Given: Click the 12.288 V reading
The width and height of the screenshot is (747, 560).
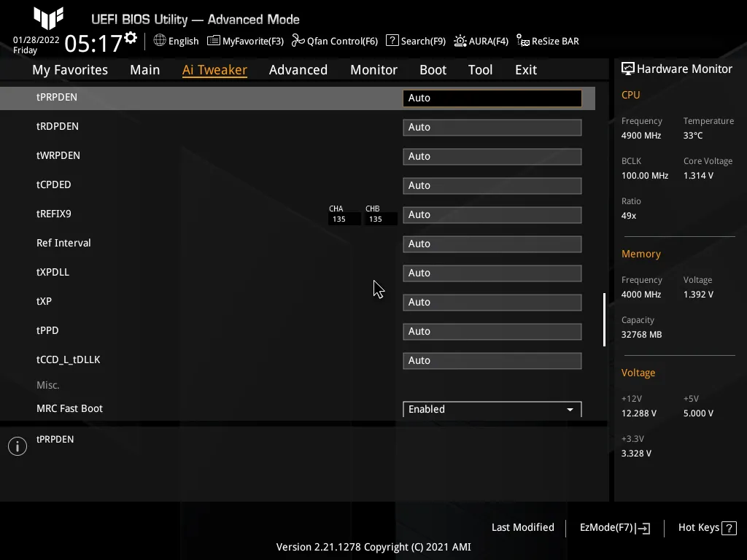Looking at the screenshot, I should pyautogui.click(x=639, y=413).
